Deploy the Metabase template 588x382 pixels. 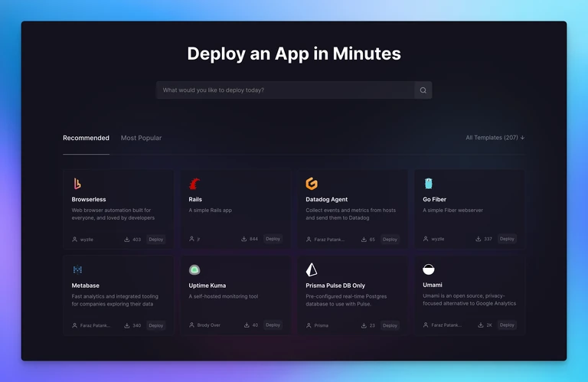click(156, 325)
